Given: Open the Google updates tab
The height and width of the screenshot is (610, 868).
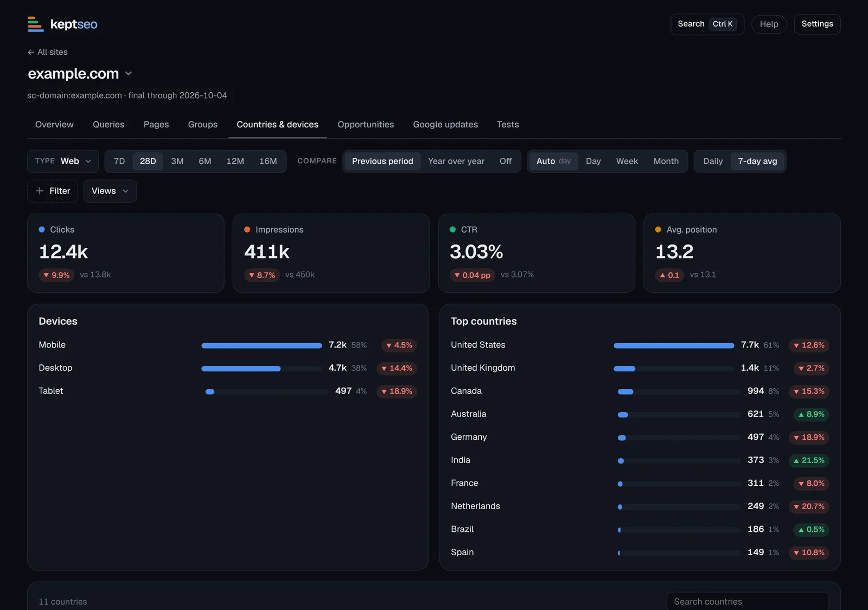Looking at the screenshot, I should pos(445,124).
